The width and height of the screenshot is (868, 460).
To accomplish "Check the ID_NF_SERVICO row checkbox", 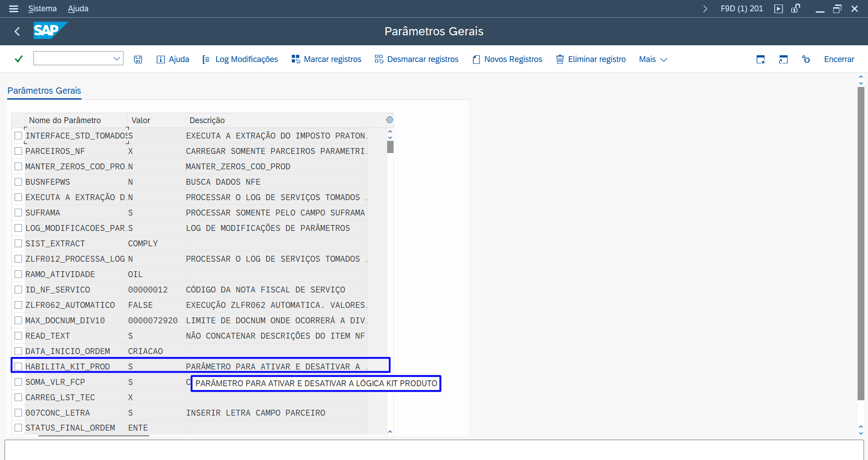I will (x=18, y=290).
